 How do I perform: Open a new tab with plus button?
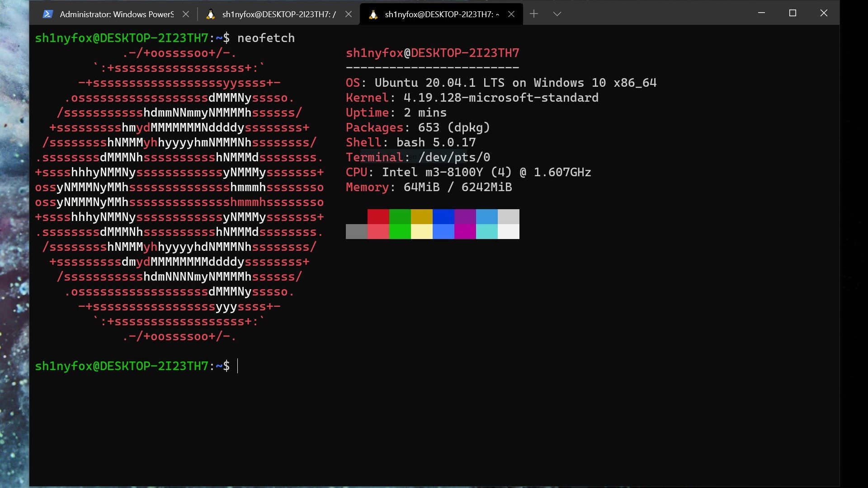(x=533, y=14)
